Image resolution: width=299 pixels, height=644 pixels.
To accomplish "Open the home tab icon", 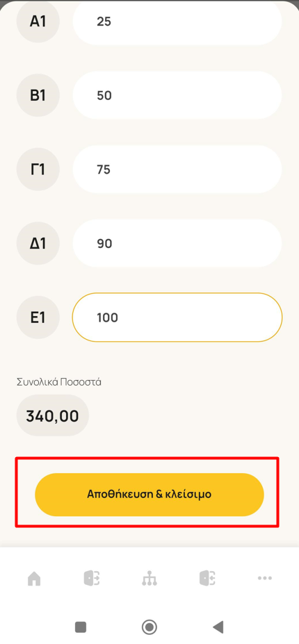I will 34,578.
